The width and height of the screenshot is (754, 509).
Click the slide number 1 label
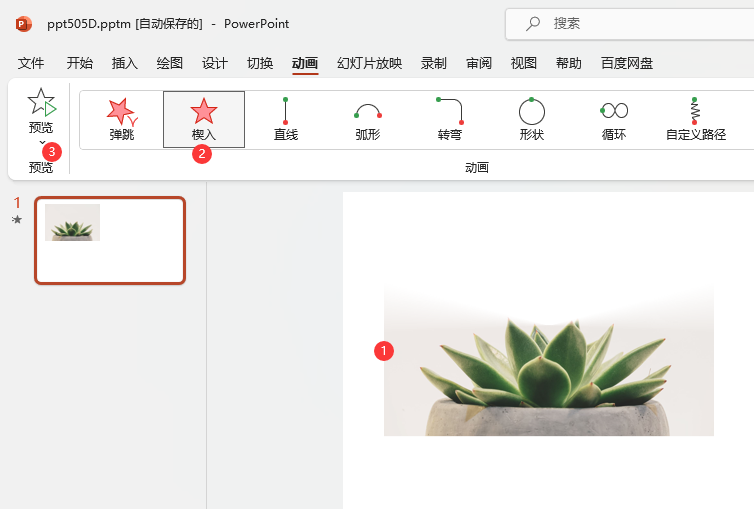17,203
